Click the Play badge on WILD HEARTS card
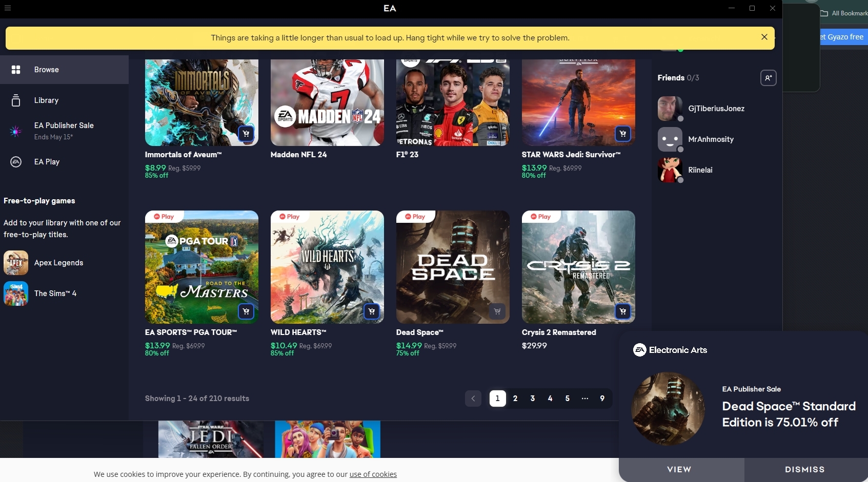Image resolution: width=868 pixels, height=482 pixels. (x=289, y=217)
